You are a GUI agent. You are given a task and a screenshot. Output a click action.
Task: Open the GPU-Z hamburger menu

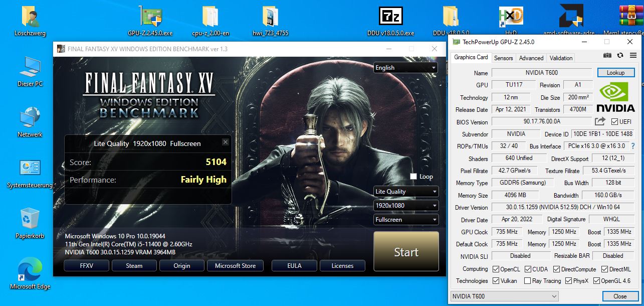(x=632, y=55)
